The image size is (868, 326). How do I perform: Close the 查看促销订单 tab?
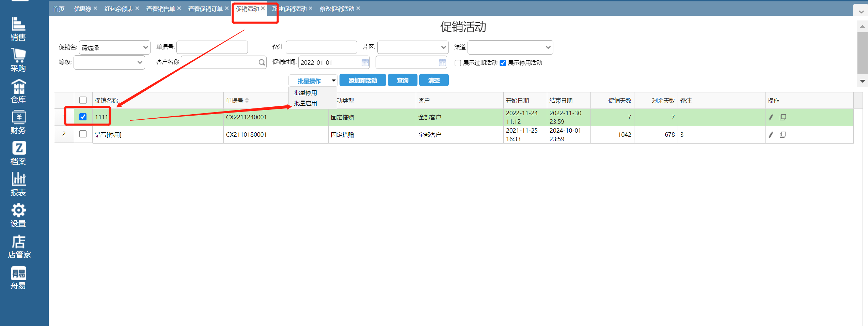point(227,8)
